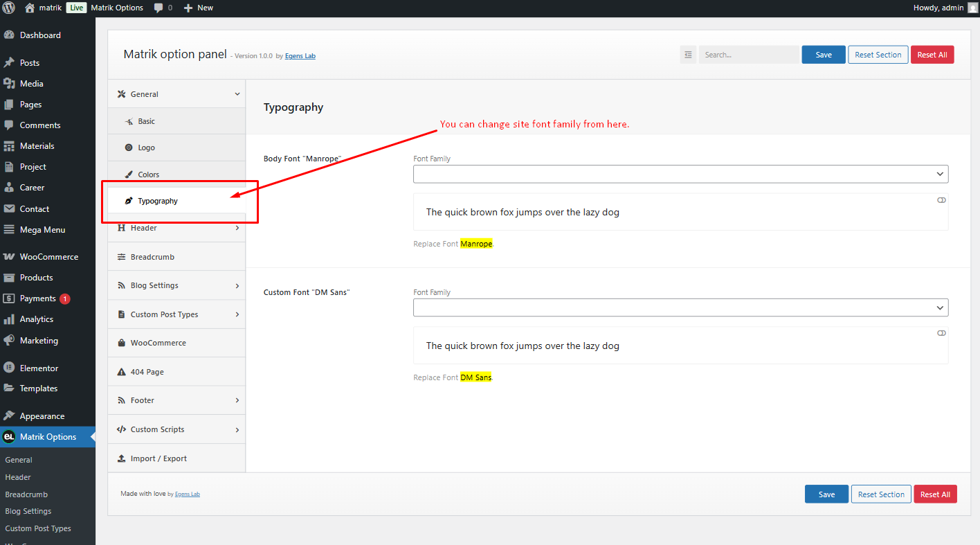Click the WordPress logo in admin bar
The width and height of the screenshot is (980, 545).
tap(9, 8)
